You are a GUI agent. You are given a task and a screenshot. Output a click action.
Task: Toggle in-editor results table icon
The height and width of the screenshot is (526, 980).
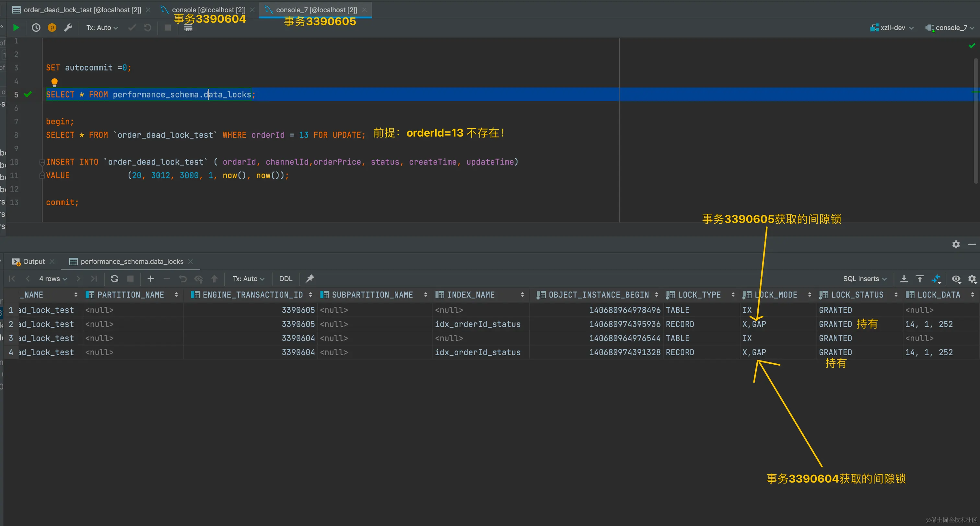point(188,29)
